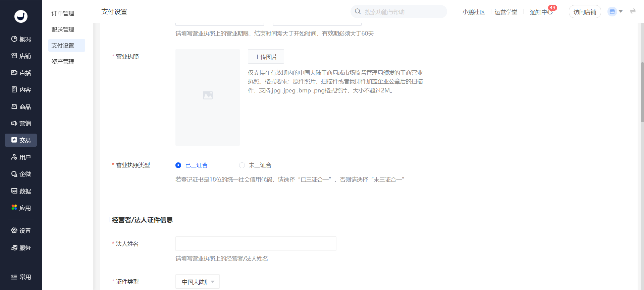Image resolution: width=644 pixels, height=290 pixels.
Task: Click the 上传图片 upload button
Action: coord(266,57)
